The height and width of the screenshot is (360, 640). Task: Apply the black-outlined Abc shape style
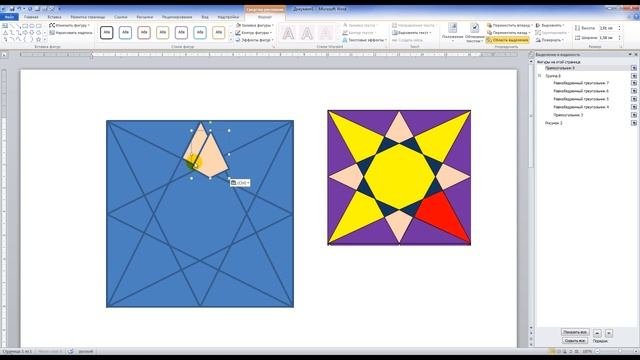(107, 32)
